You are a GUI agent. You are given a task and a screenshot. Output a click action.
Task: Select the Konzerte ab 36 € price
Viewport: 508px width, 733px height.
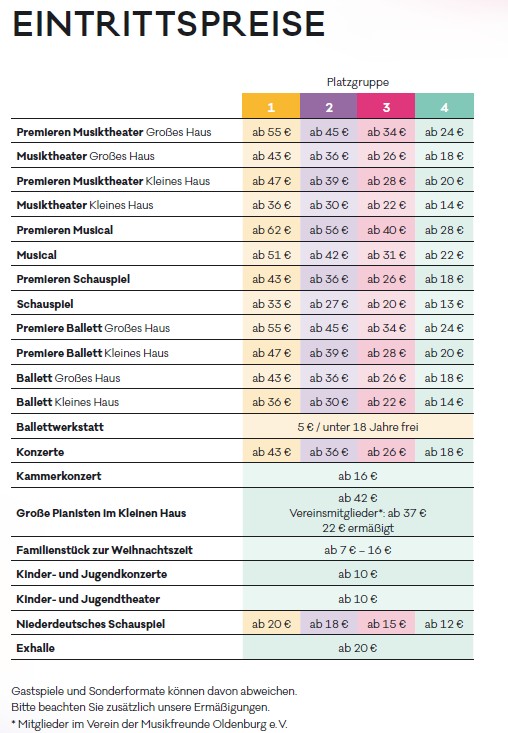(329, 452)
